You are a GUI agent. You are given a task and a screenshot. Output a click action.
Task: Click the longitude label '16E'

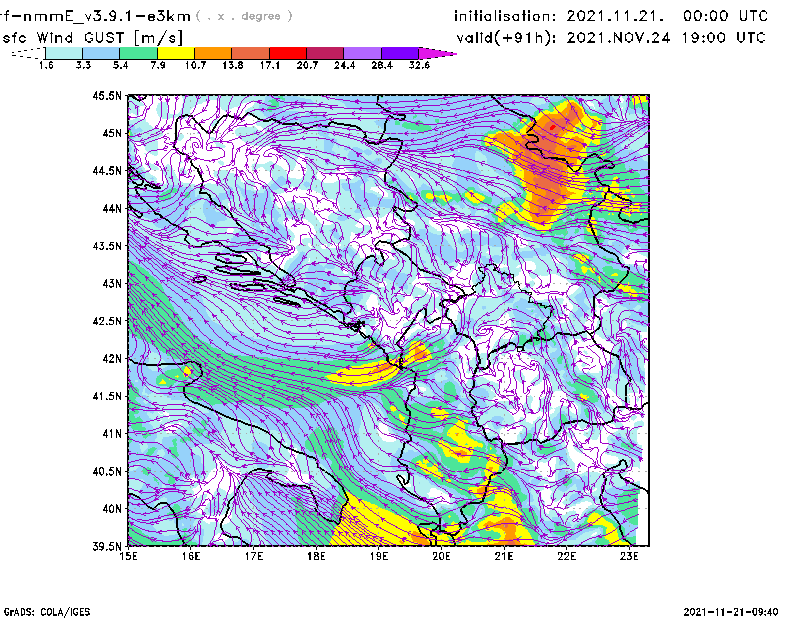click(x=191, y=556)
